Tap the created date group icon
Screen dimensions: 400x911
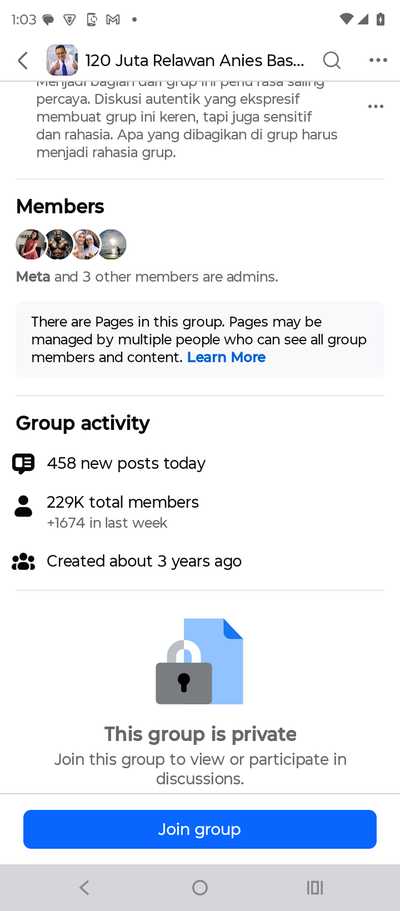click(x=23, y=561)
